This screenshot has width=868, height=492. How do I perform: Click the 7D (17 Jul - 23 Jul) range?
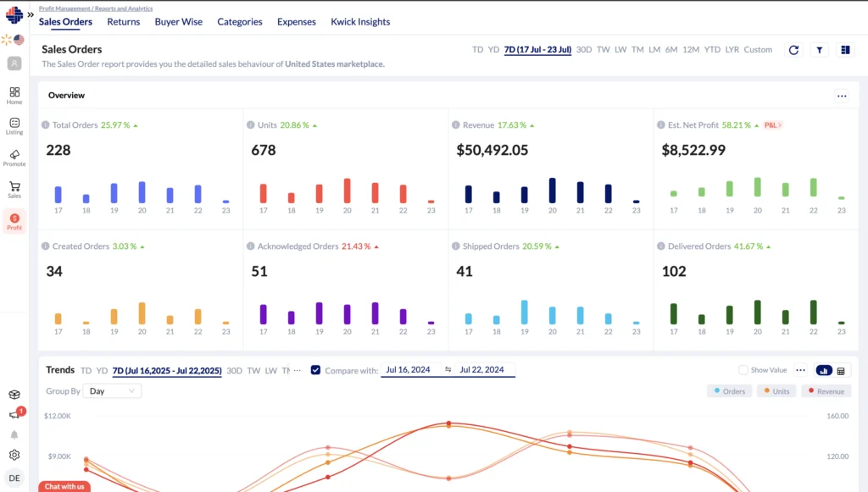pyautogui.click(x=537, y=49)
